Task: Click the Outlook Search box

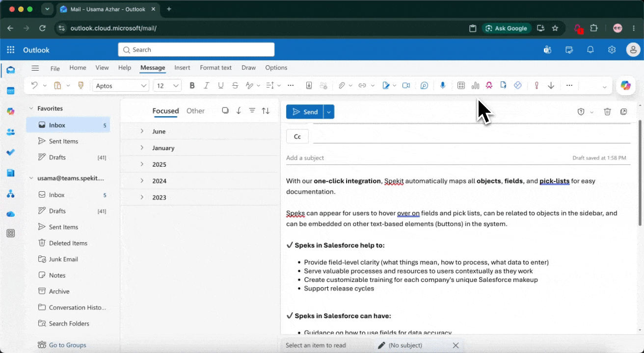Action: (196, 50)
